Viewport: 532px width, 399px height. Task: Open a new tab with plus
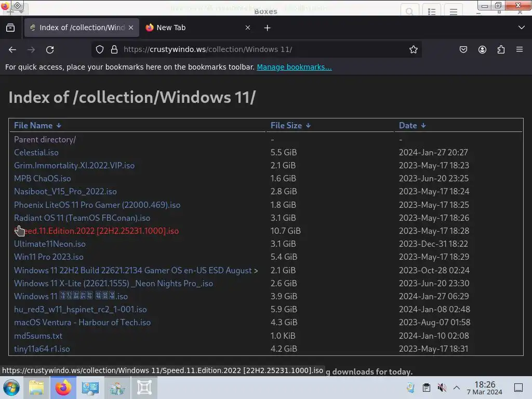pyautogui.click(x=268, y=28)
